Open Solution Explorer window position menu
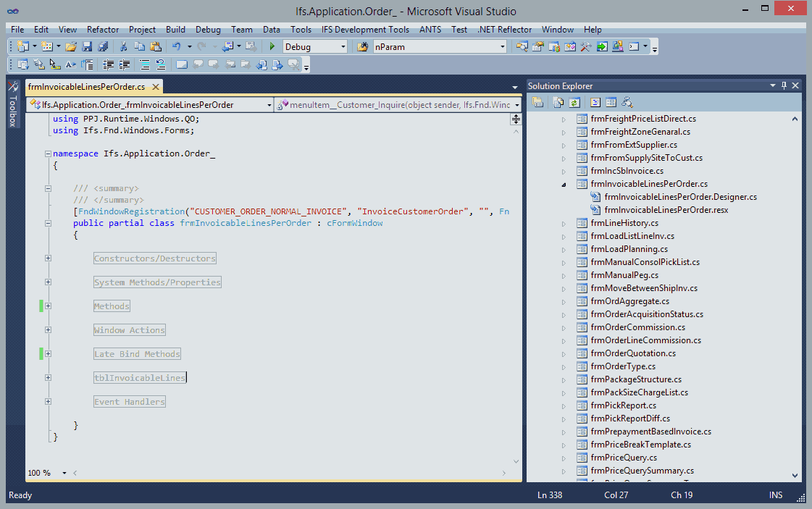This screenshot has height=509, width=812. click(772, 85)
